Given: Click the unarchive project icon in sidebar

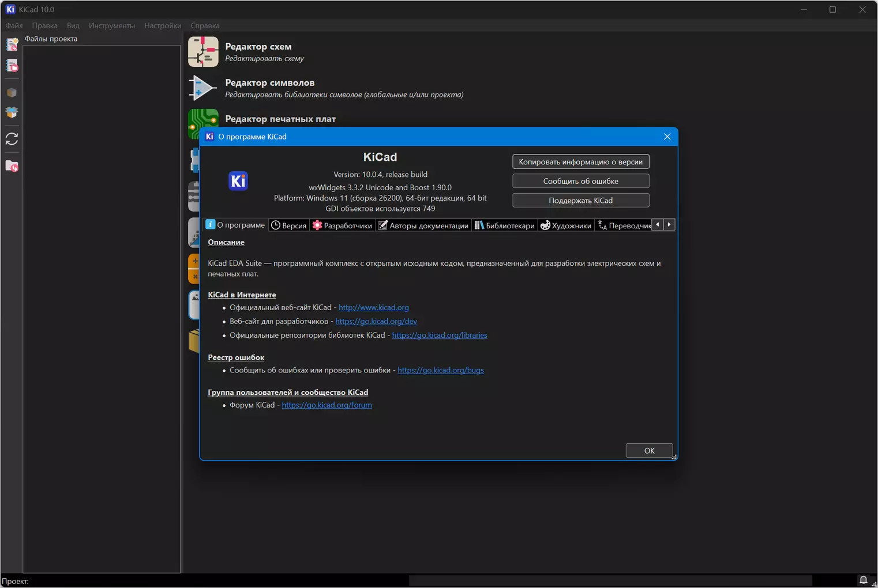Looking at the screenshot, I should coord(12,112).
